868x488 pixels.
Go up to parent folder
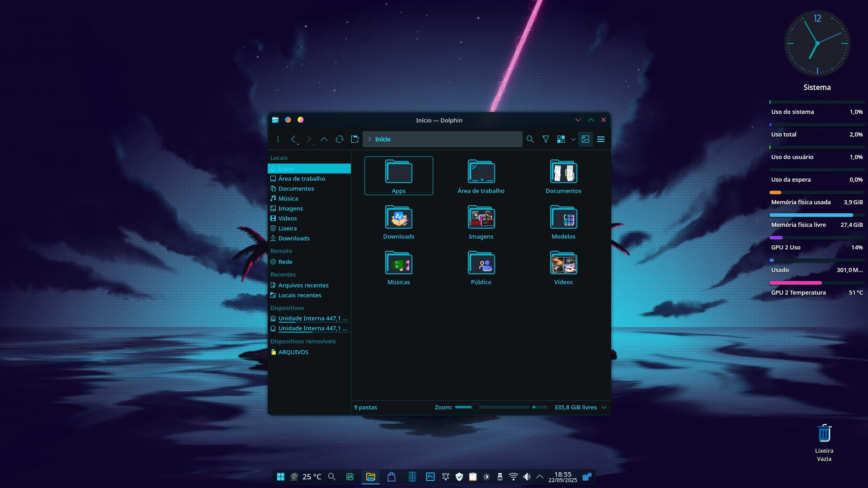click(324, 139)
